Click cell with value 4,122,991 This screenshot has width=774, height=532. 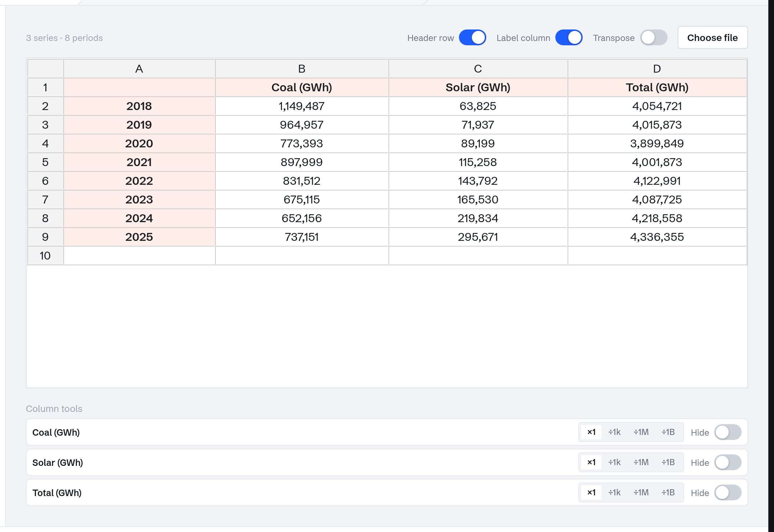(657, 181)
